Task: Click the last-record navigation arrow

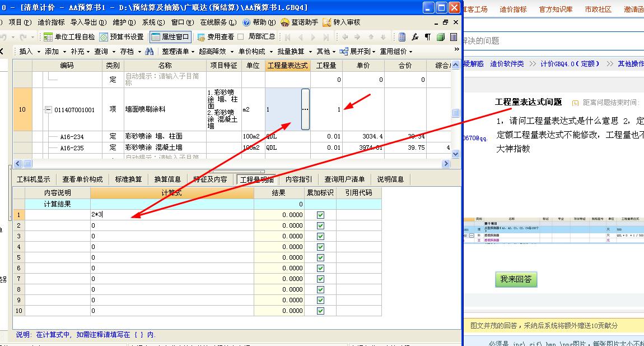Action: (x=326, y=37)
